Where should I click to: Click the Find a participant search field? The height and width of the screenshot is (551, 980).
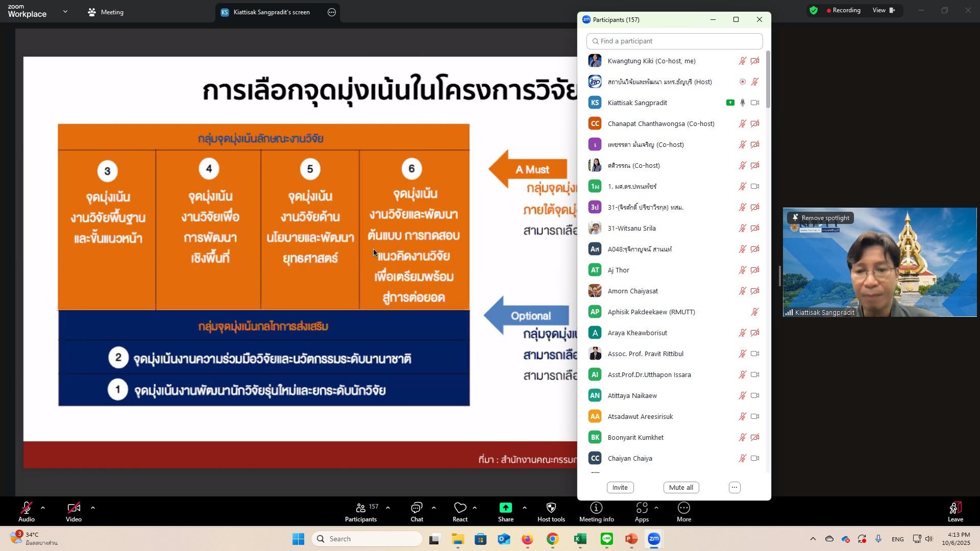pos(675,41)
